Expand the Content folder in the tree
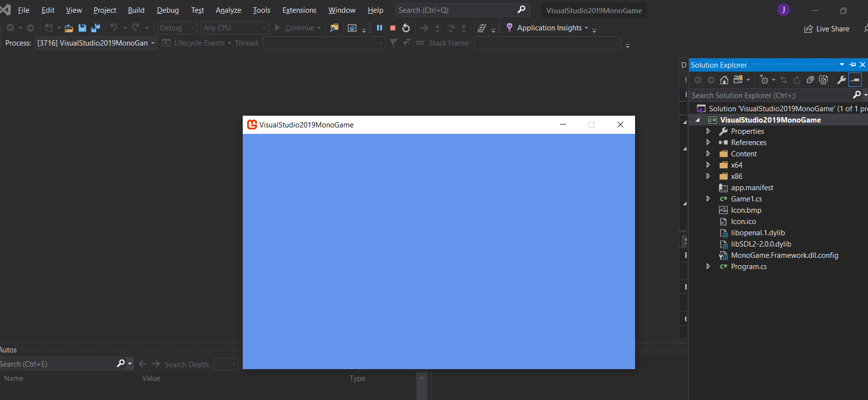The image size is (868, 400). point(708,154)
